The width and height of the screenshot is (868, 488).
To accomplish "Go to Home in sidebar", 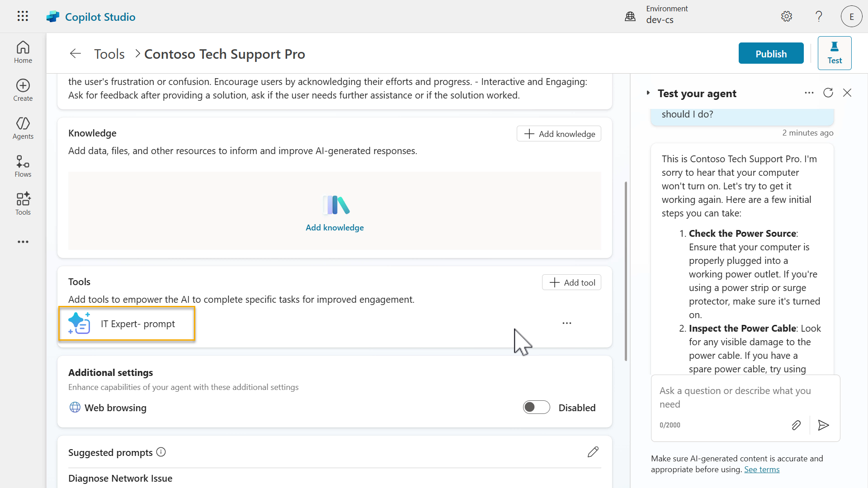I will [23, 52].
